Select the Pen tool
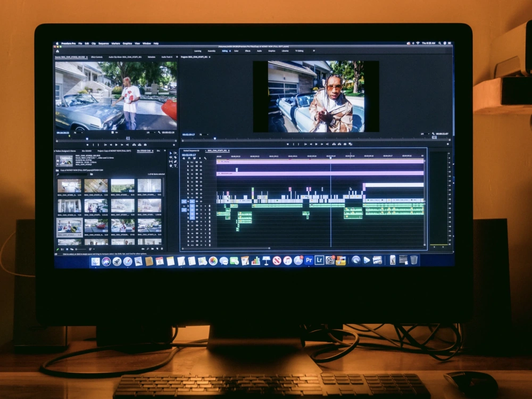Screen dimensions: 532x399 tap(176, 162)
